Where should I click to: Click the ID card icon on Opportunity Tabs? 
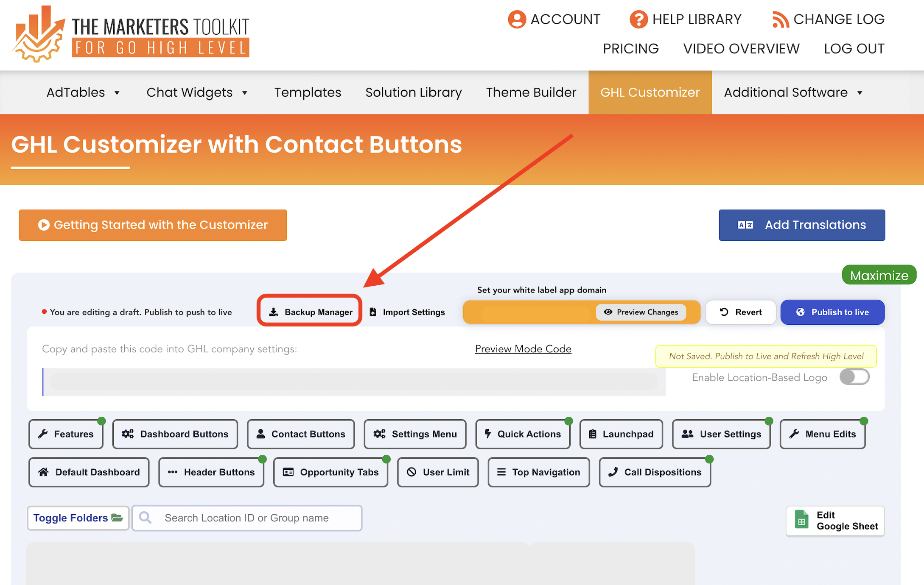click(288, 472)
